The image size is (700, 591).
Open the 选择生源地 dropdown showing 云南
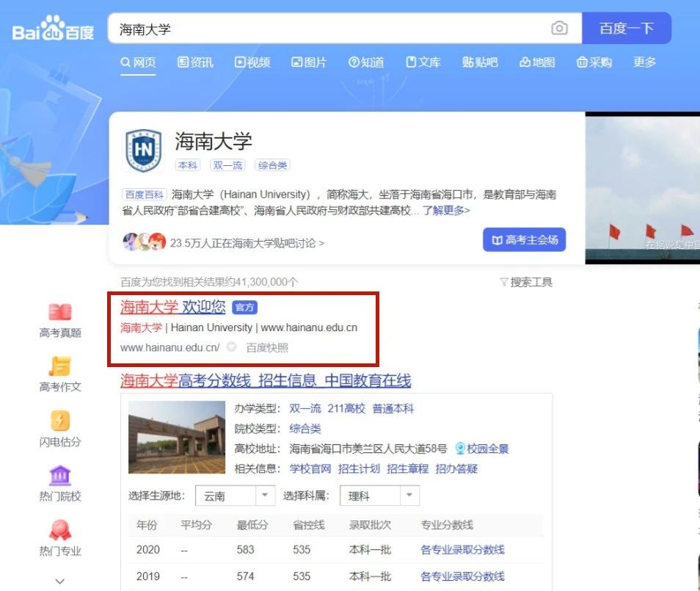236,496
